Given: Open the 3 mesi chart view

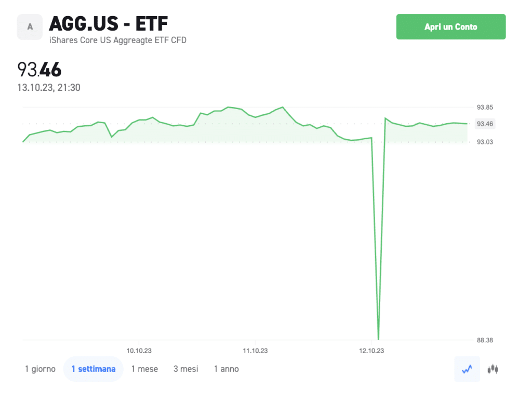Looking at the screenshot, I should click(x=185, y=369).
